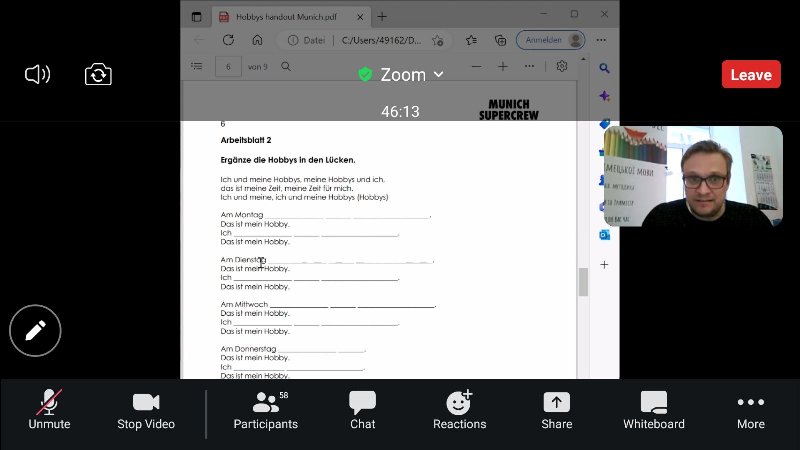The height and width of the screenshot is (450, 800).
Task: Go back in the shared browser
Action: pos(199,40)
